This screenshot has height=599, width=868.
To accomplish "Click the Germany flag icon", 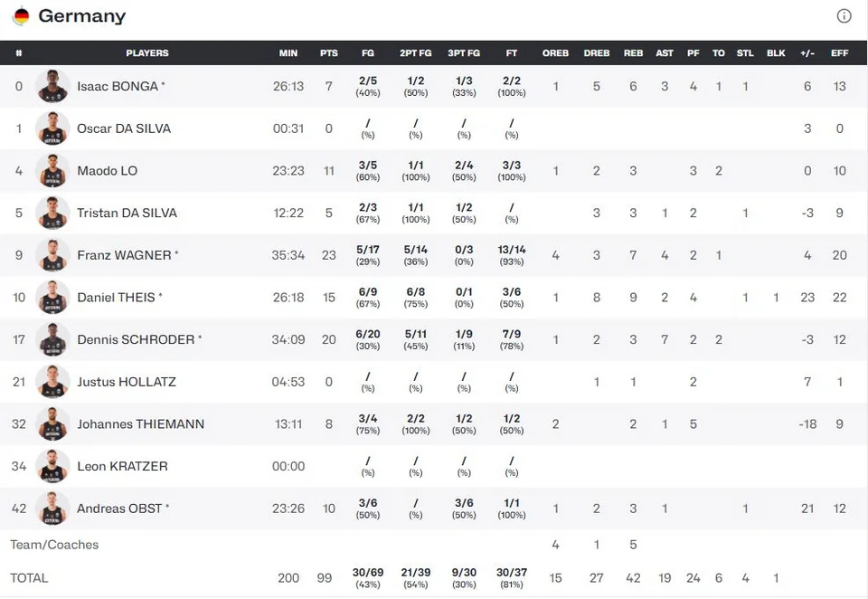I will [x=21, y=15].
